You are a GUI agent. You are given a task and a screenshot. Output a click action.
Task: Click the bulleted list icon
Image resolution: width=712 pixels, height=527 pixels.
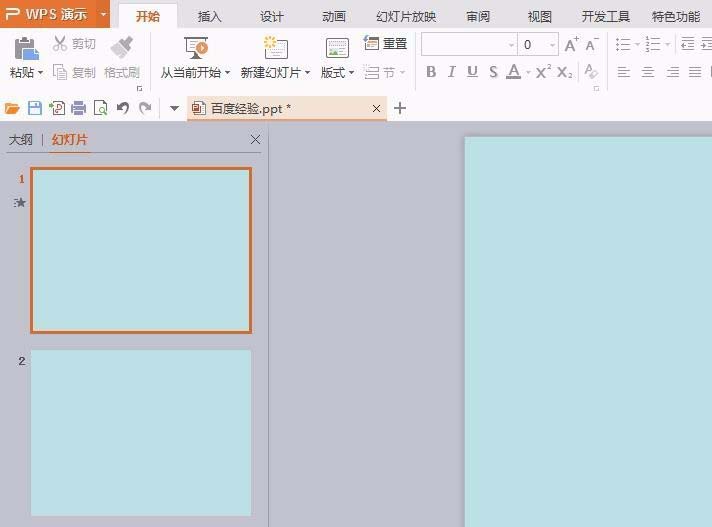click(623, 44)
